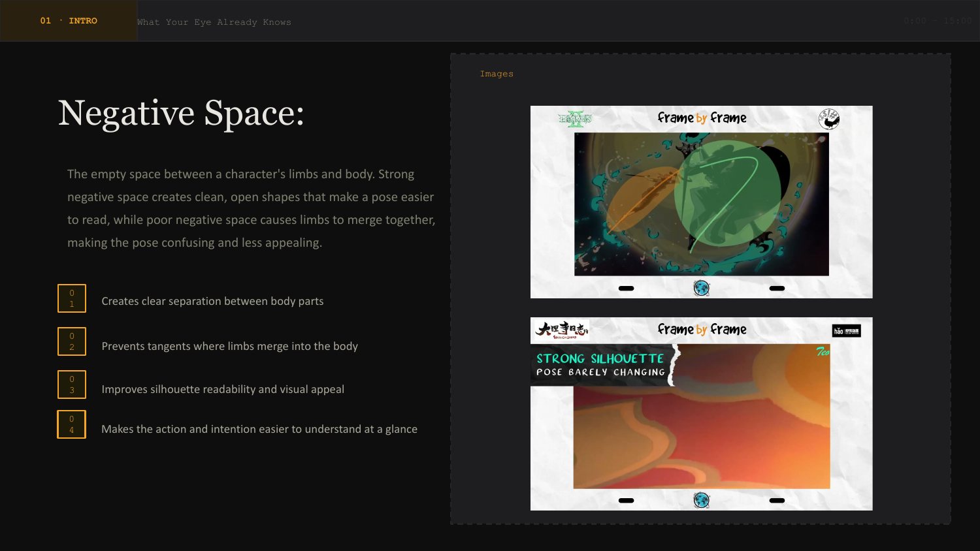This screenshot has width=980, height=551.
Task: Select the 01 · INTRO section tab
Action: [69, 21]
